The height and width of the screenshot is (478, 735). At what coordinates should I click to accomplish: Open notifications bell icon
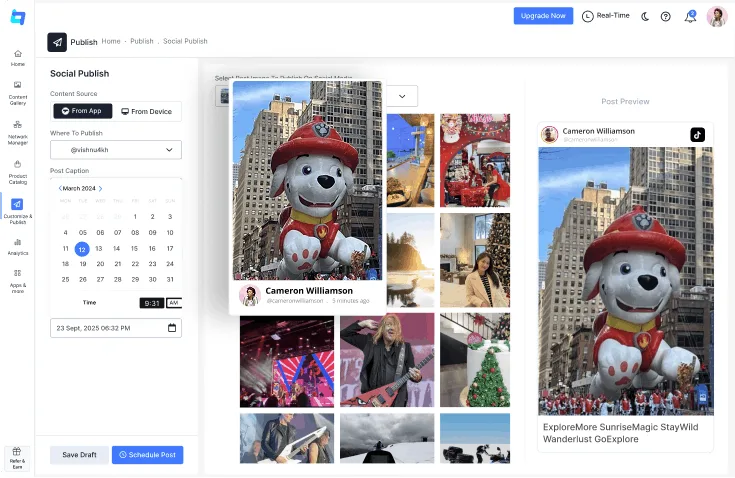click(690, 17)
